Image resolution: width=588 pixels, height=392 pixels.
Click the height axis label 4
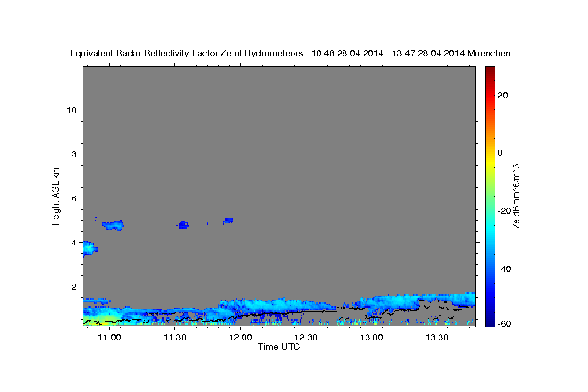pyautogui.click(x=73, y=242)
